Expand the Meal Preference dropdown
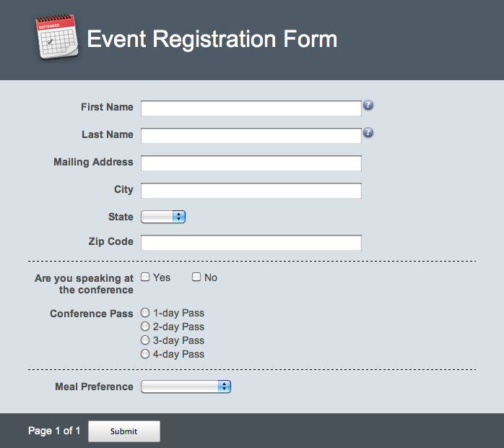Viewport: 504px width, 448px height. [186, 387]
